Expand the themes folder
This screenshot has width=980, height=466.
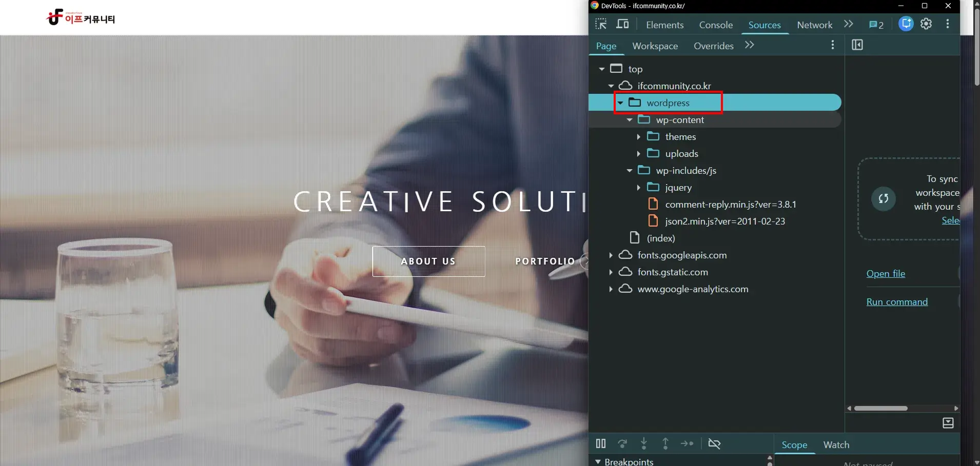[x=639, y=136]
